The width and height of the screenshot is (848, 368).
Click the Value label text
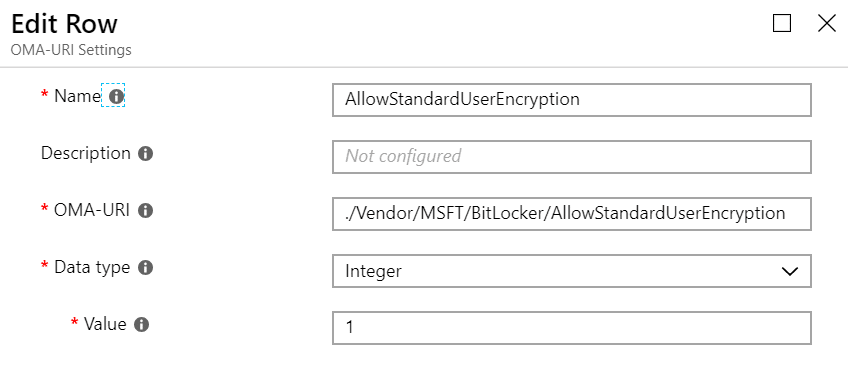tap(105, 324)
